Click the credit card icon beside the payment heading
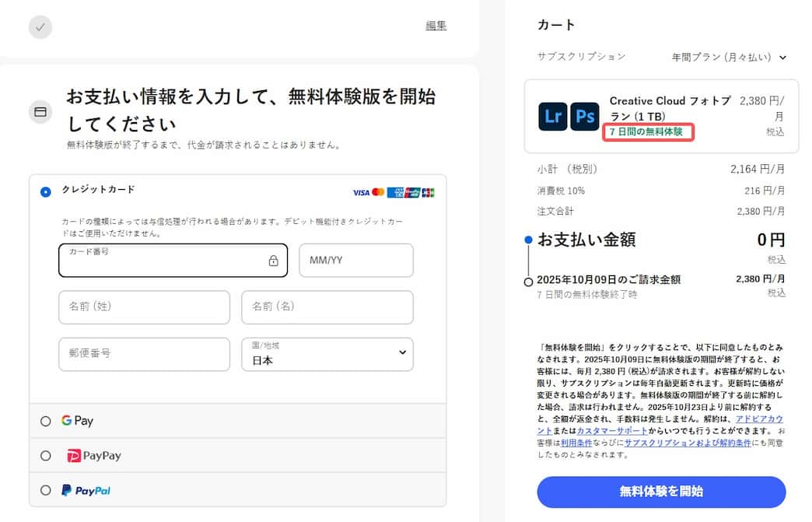The width and height of the screenshot is (812, 522). tap(41, 112)
